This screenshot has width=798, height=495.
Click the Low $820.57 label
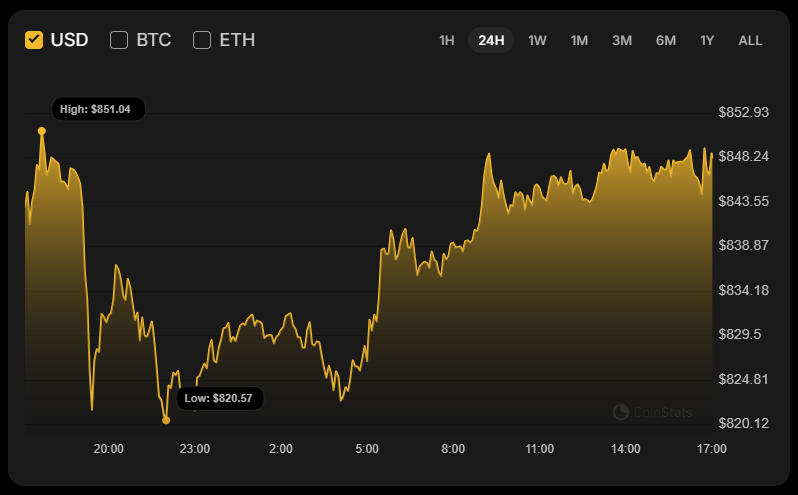point(219,398)
